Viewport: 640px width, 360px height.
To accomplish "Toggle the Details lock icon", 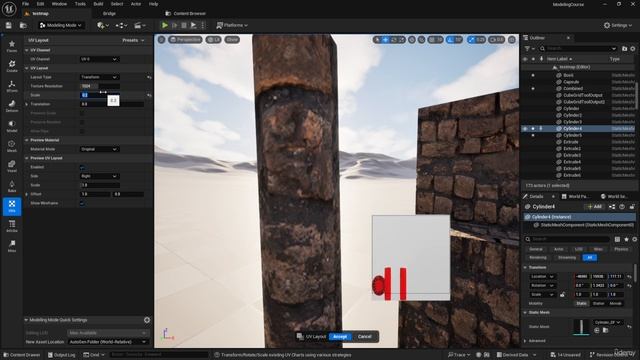I will (x=632, y=207).
